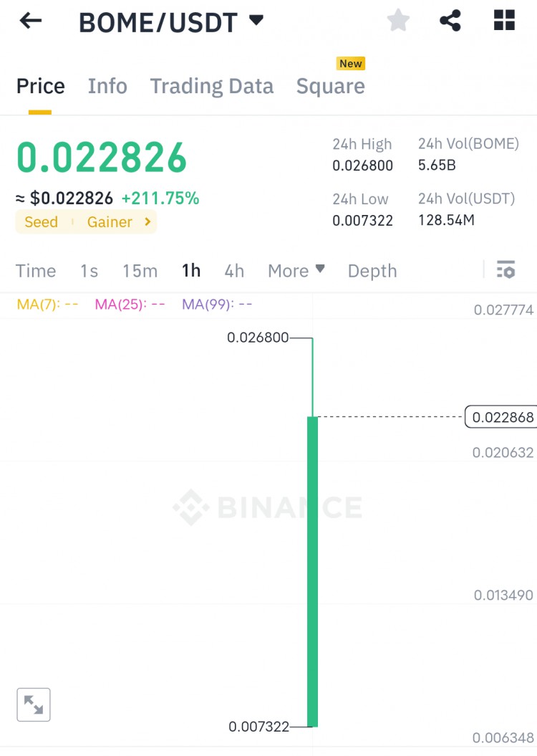Select the Time line chart option
Screen dimensions: 537x756
[36, 270]
